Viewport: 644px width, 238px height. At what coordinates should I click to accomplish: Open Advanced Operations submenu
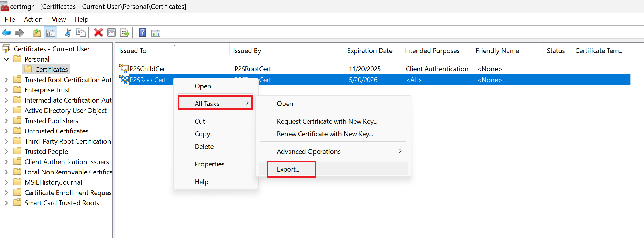coord(309,152)
